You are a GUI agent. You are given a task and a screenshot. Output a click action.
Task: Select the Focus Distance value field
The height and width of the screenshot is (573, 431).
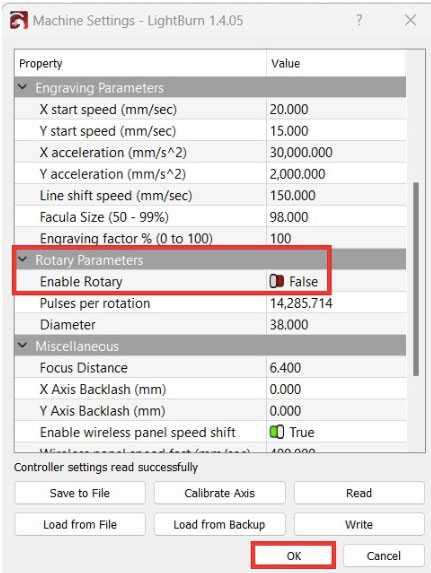[x=336, y=368]
